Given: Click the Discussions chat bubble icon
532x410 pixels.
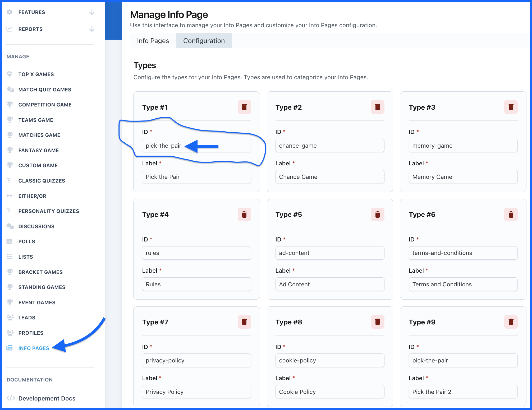Looking at the screenshot, I should tap(10, 226).
